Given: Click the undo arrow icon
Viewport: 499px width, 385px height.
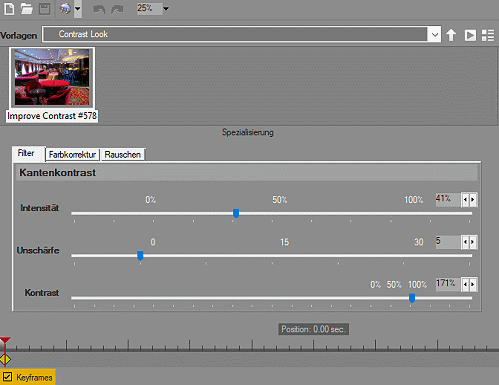Looking at the screenshot, I should [99, 9].
